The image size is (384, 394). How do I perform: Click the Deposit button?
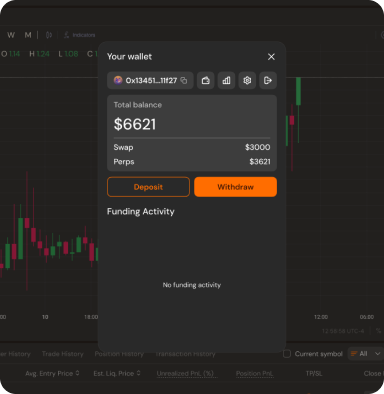click(x=148, y=187)
